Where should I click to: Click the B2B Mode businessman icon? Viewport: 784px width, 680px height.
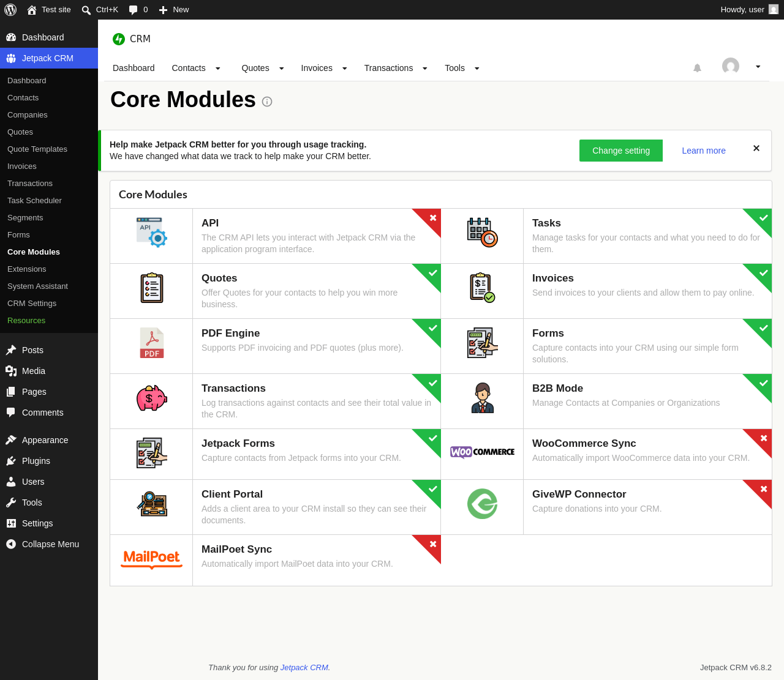click(483, 398)
